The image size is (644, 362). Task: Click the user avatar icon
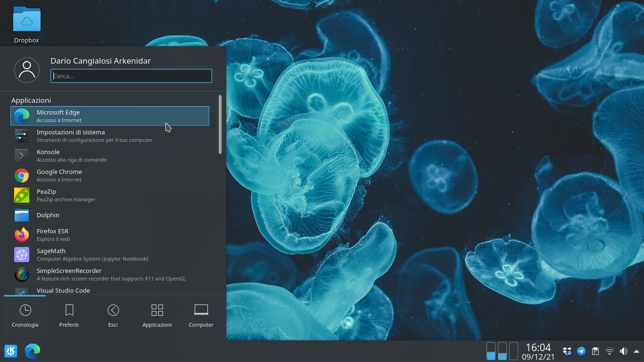click(x=27, y=70)
